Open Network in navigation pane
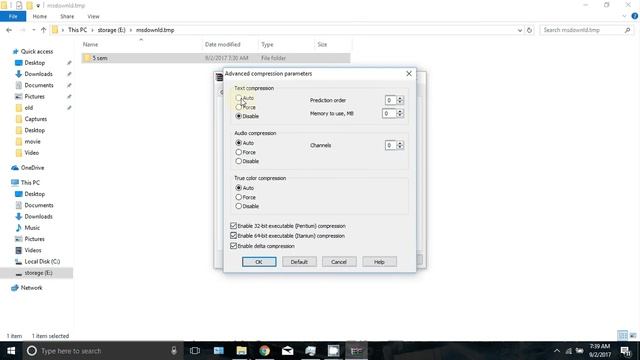This screenshot has width=640, height=360. (x=31, y=287)
